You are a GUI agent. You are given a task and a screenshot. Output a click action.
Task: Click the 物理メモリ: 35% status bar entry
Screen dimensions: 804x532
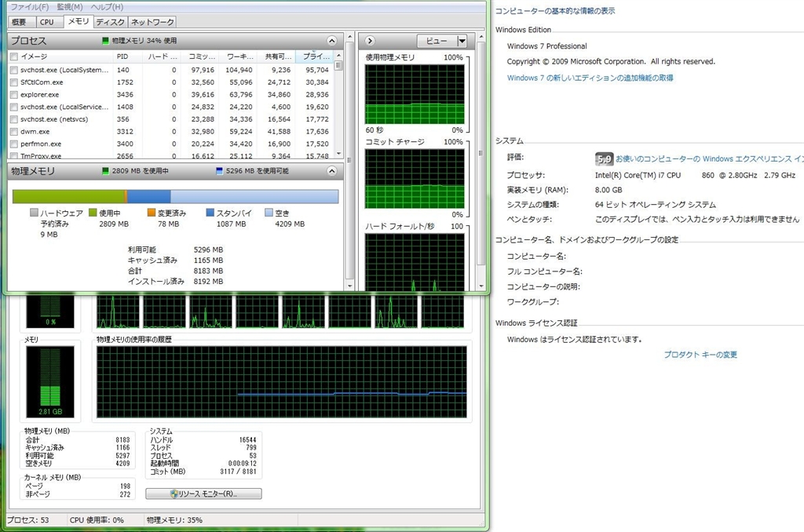pyautogui.click(x=174, y=519)
